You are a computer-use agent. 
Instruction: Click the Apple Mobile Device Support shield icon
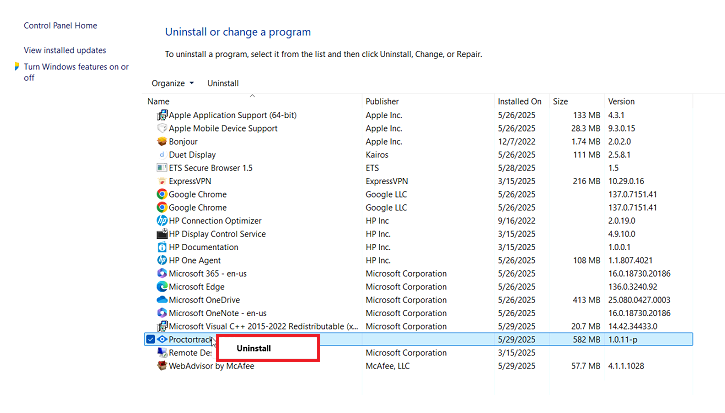162,128
